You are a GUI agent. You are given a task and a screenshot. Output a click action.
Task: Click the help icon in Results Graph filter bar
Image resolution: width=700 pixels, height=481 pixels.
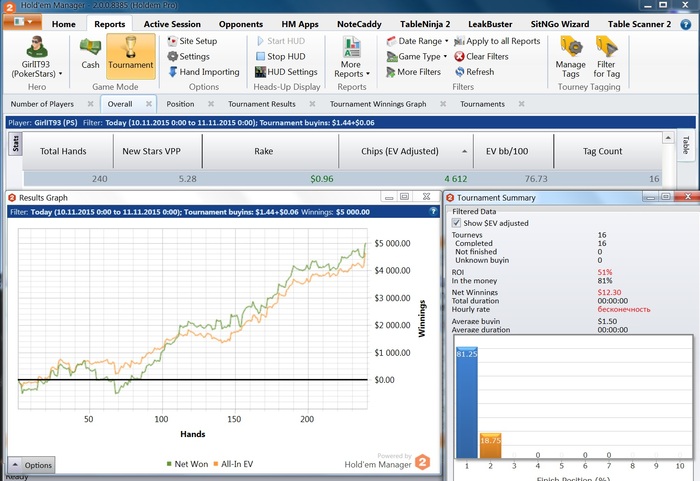coord(433,212)
